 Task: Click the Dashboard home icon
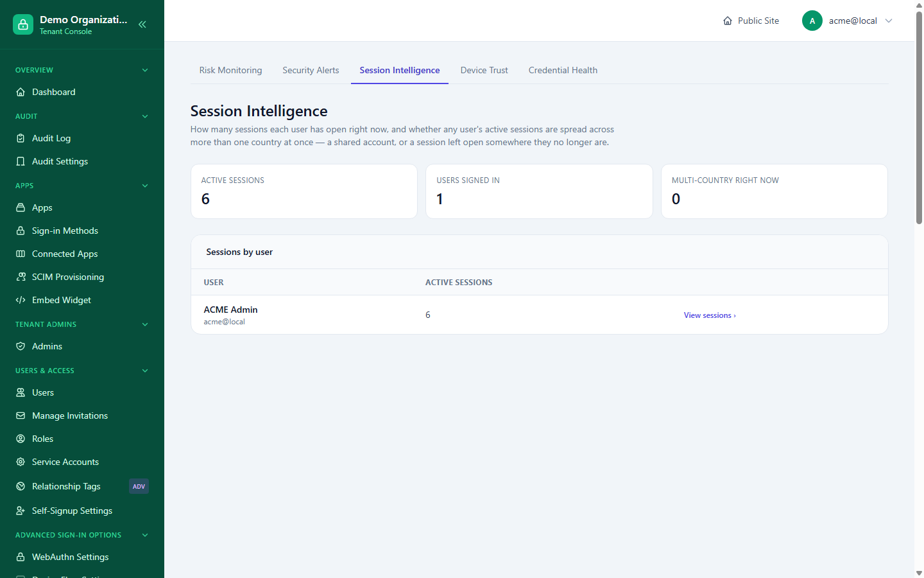21,92
